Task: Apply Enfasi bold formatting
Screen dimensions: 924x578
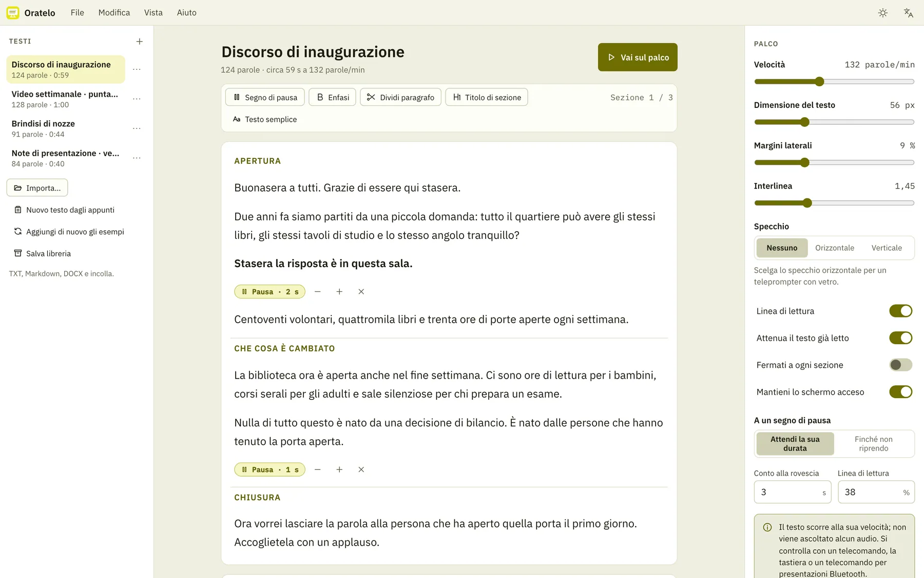Action: pos(332,97)
